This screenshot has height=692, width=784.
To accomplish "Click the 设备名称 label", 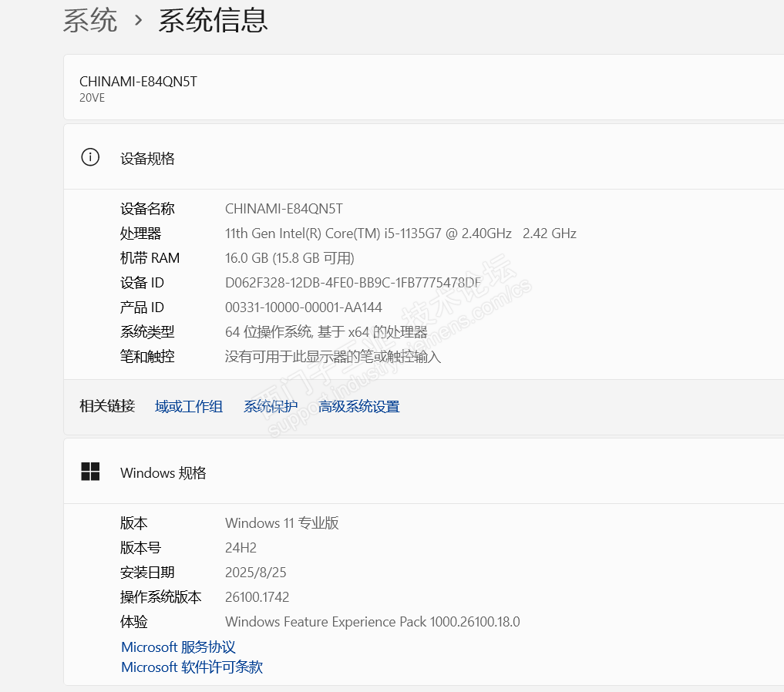I will click(147, 208).
